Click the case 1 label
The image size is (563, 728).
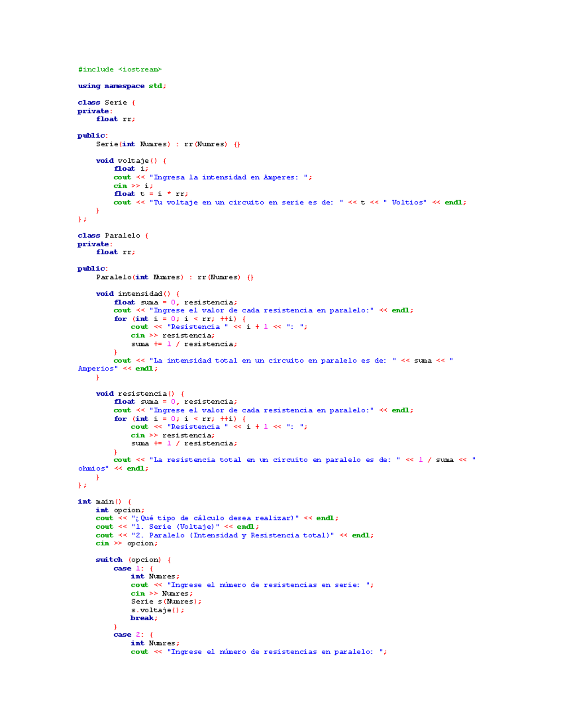click(128, 568)
